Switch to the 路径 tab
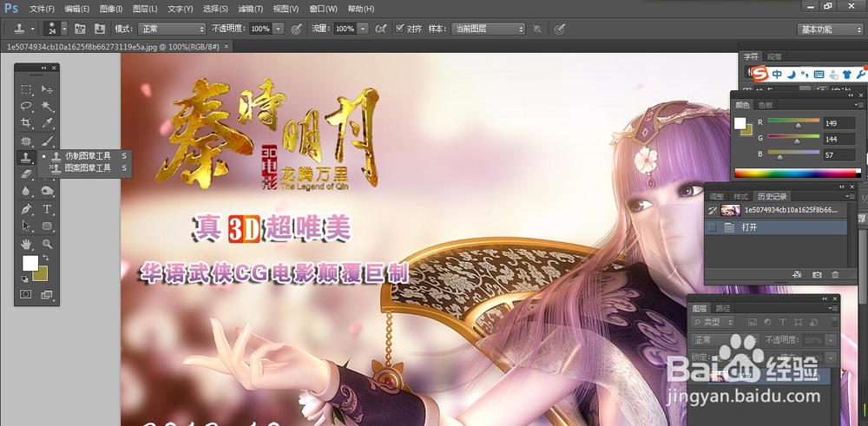868x426 pixels. coord(722,308)
